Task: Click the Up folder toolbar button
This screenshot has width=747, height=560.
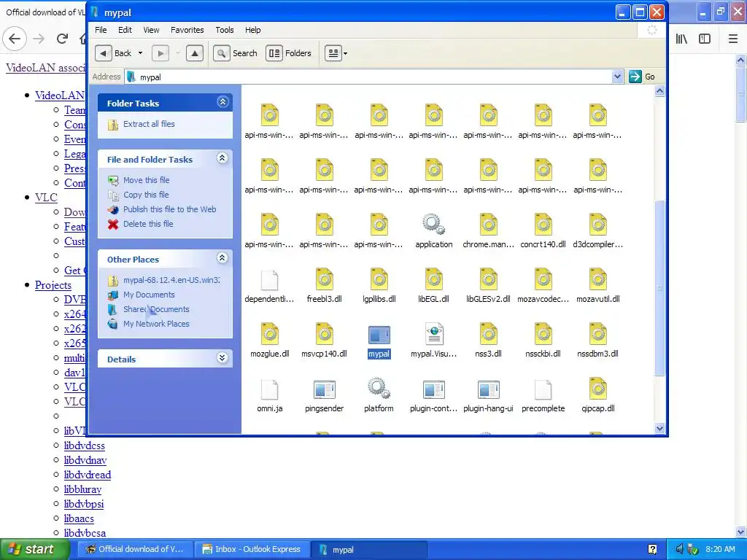Action: click(x=194, y=53)
